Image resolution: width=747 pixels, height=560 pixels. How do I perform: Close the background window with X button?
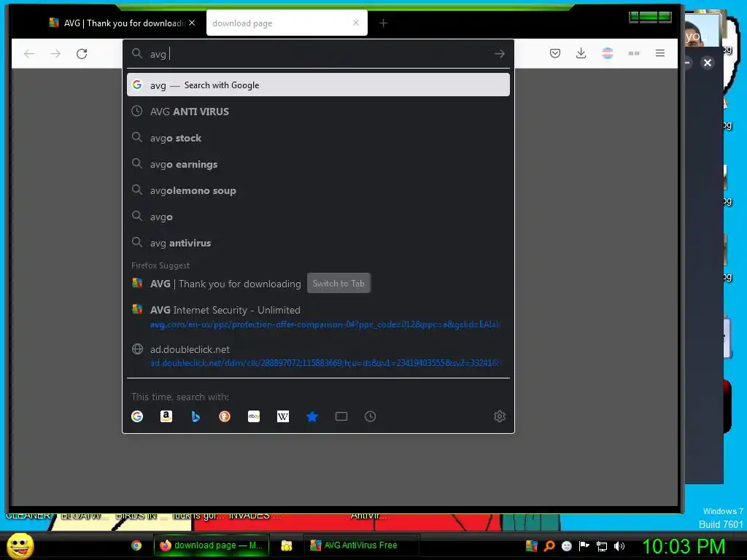pos(708,63)
